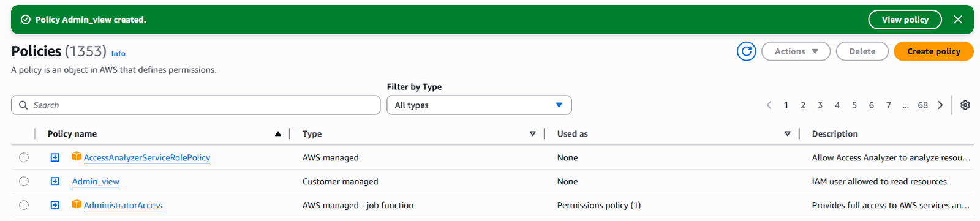Click 'AWS managed - job function' cell
The width and height of the screenshot is (980, 221).
[x=358, y=205]
